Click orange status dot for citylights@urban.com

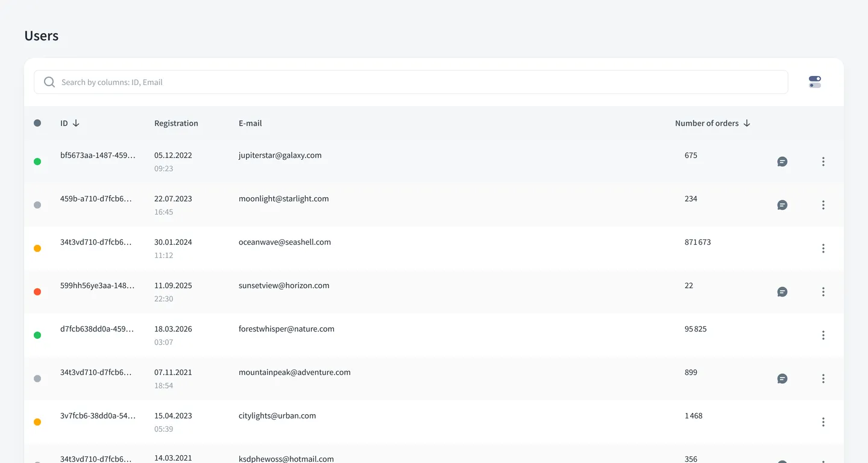37,422
